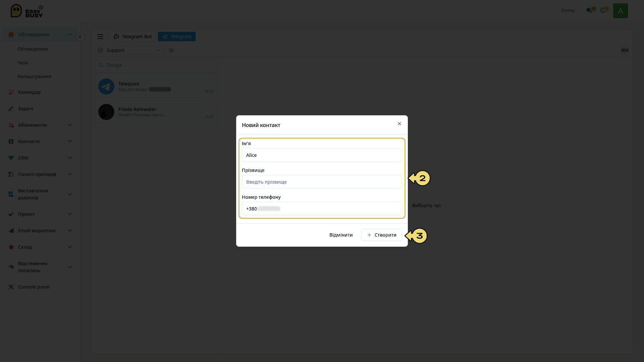
Task: Expand CRM menu chevron
Action: click(x=70, y=158)
